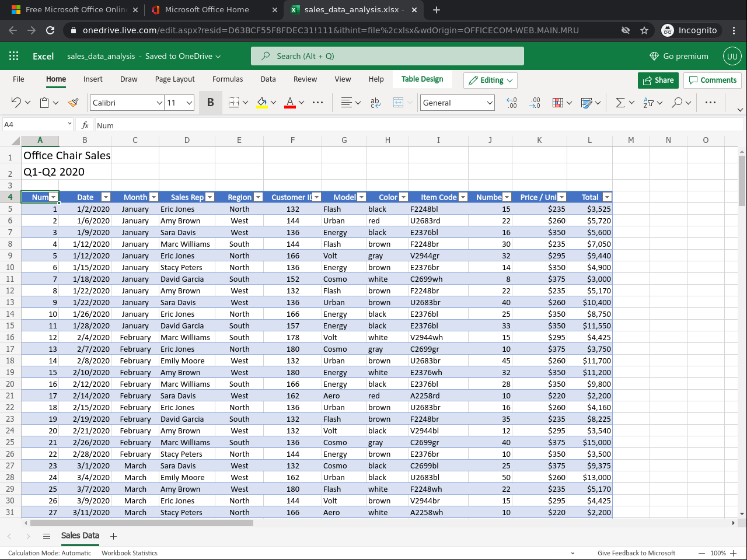
Task: Toggle the Sales Rep column filter button
Action: click(210, 197)
